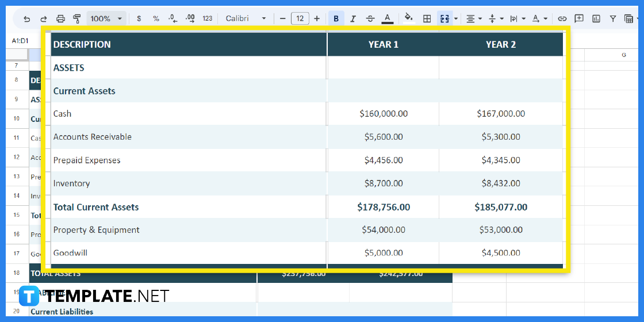Open the merge type dropdown arrow
This screenshot has width=644, height=322.
(456, 18)
